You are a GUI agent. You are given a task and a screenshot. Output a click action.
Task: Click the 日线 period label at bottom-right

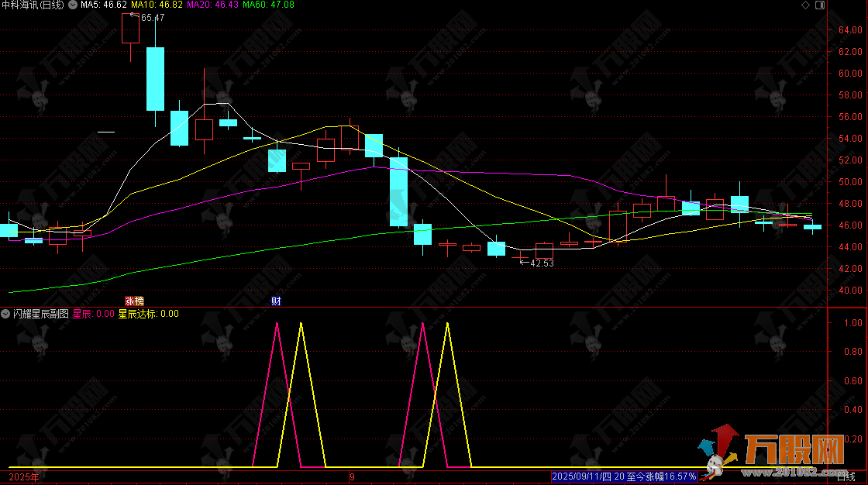(846, 476)
